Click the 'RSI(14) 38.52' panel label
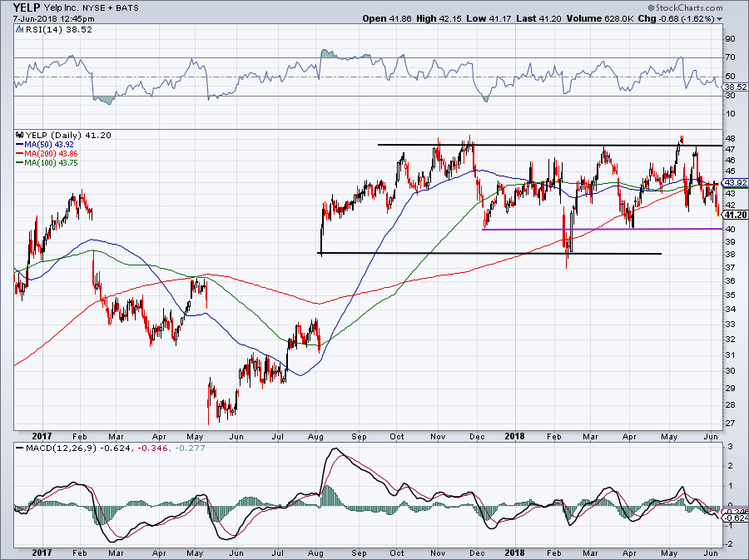 tap(59, 30)
